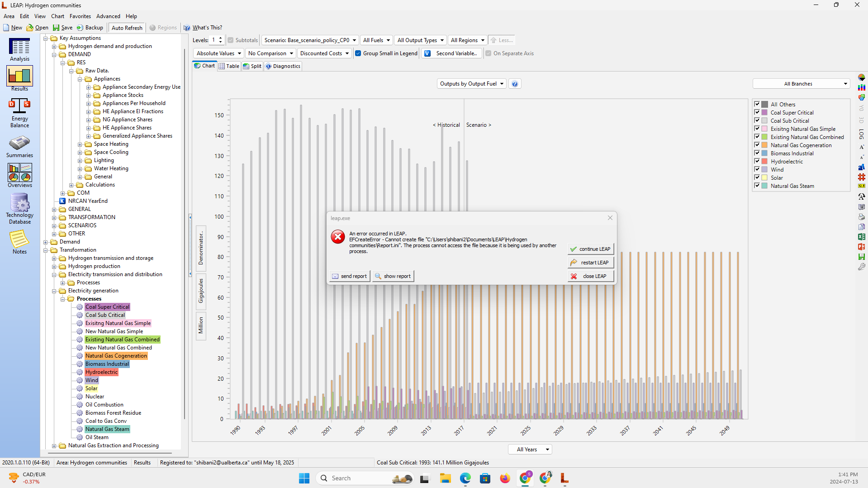Select Nuclear in the process tree
The height and width of the screenshot is (488, 868).
point(95,397)
